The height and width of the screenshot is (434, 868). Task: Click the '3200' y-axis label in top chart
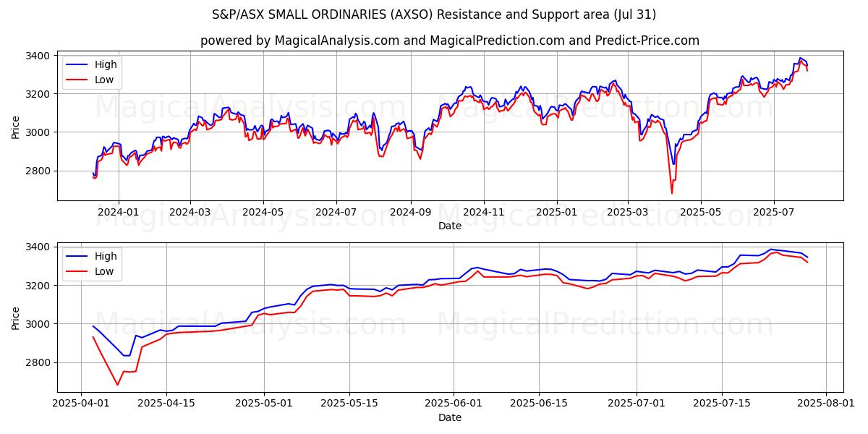coord(38,94)
